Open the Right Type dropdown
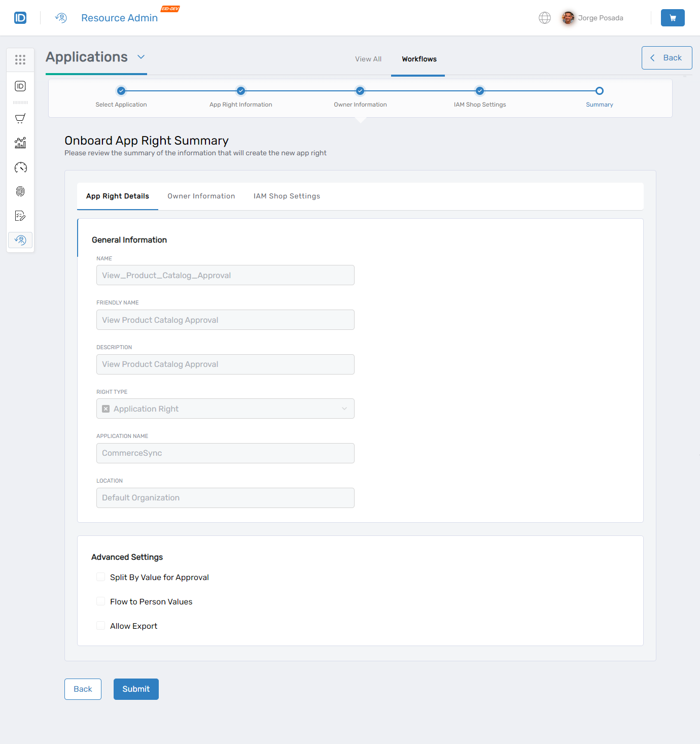The width and height of the screenshot is (700, 744). (x=344, y=409)
